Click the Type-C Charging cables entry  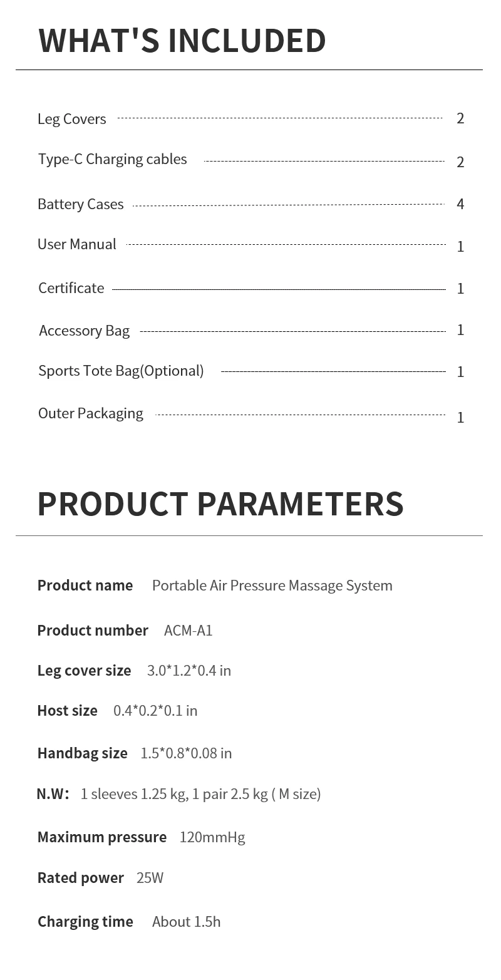112,160
